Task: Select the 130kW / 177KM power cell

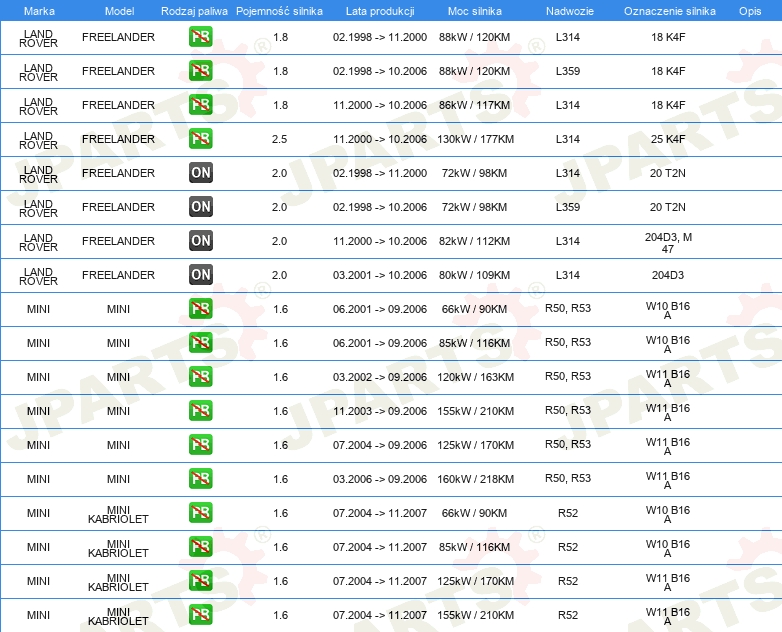Action: click(475, 139)
